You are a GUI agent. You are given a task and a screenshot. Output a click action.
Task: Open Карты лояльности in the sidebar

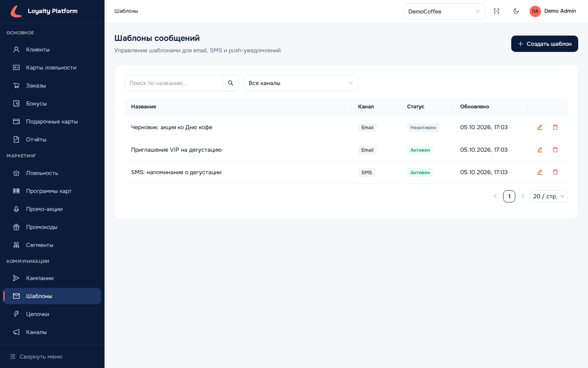[x=52, y=67]
